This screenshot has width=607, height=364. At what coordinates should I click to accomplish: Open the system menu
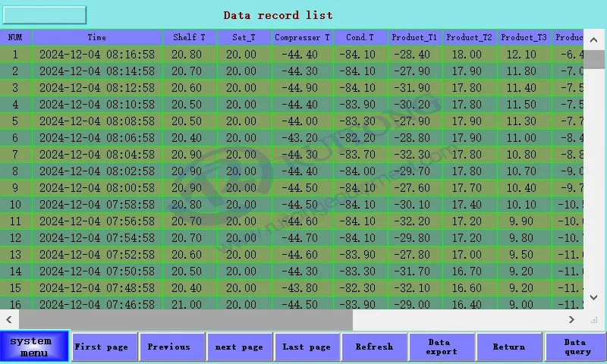(34, 347)
